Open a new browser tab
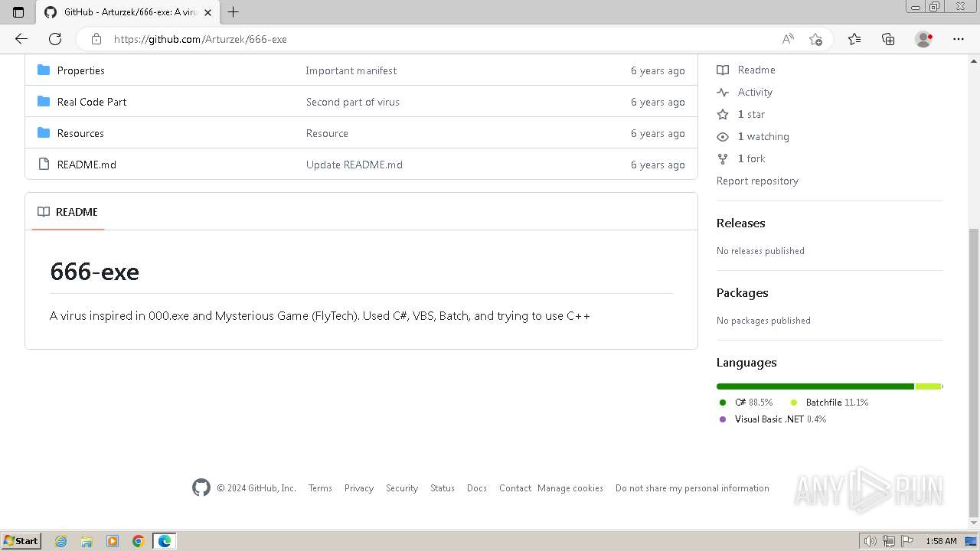Screen dimensions: 980x551 click(x=234, y=12)
